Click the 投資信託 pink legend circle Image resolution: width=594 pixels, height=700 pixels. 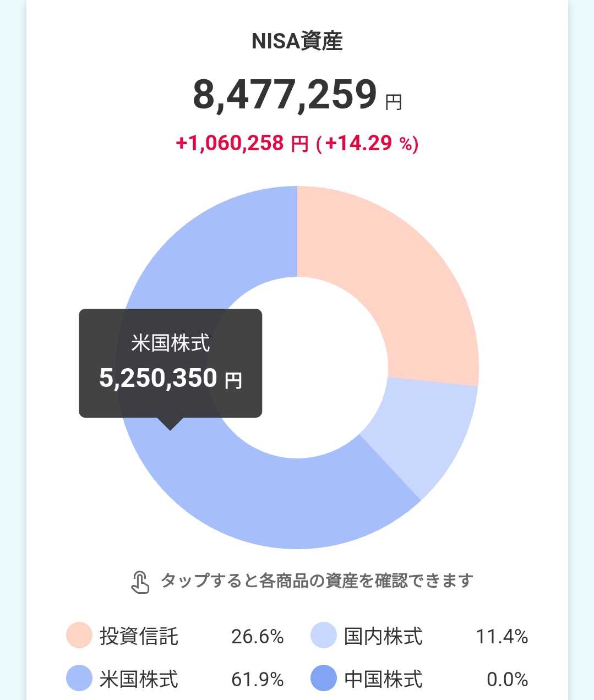[x=79, y=636]
